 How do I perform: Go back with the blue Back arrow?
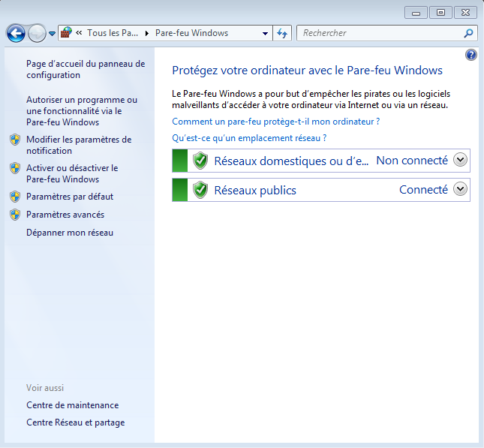[x=16, y=33]
